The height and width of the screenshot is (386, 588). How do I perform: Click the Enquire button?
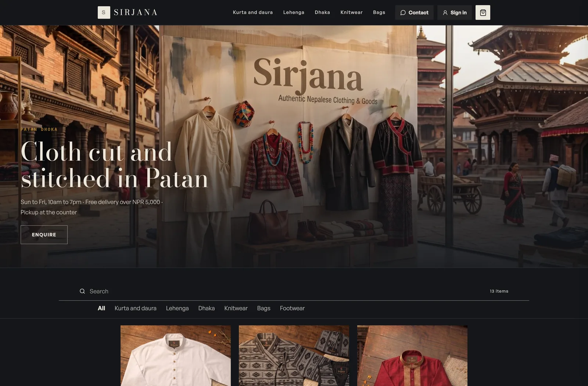point(44,235)
